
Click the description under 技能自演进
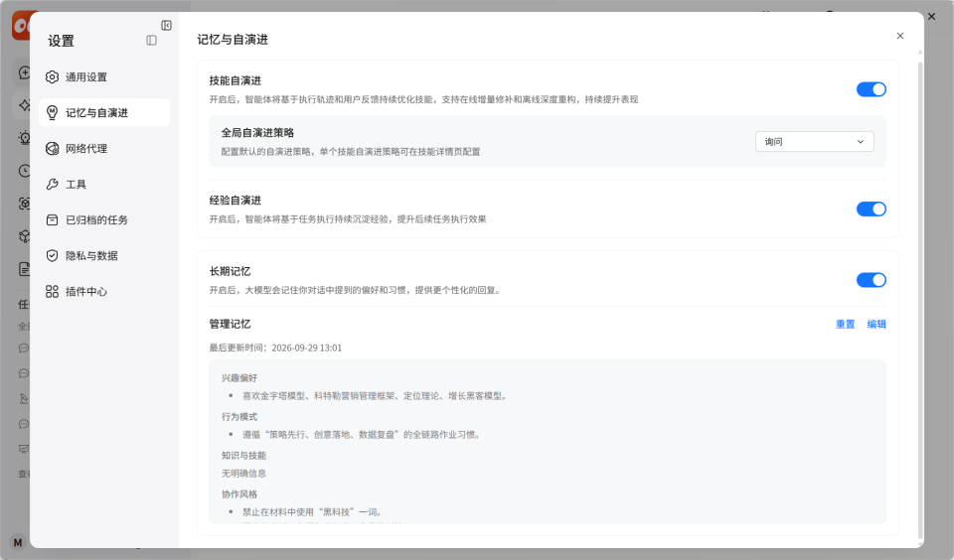click(x=423, y=99)
